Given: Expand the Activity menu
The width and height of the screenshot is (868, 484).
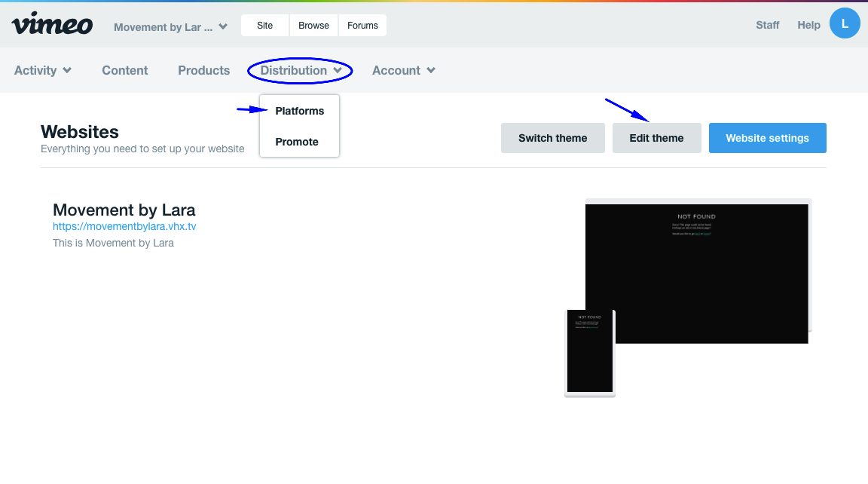Looking at the screenshot, I should [x=43, y=70].
